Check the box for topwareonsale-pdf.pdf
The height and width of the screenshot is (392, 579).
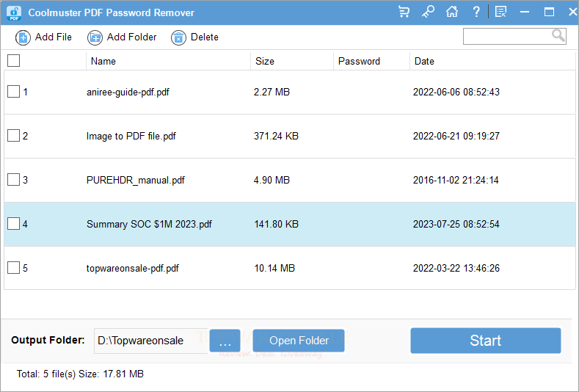click(x=14, y=267)
